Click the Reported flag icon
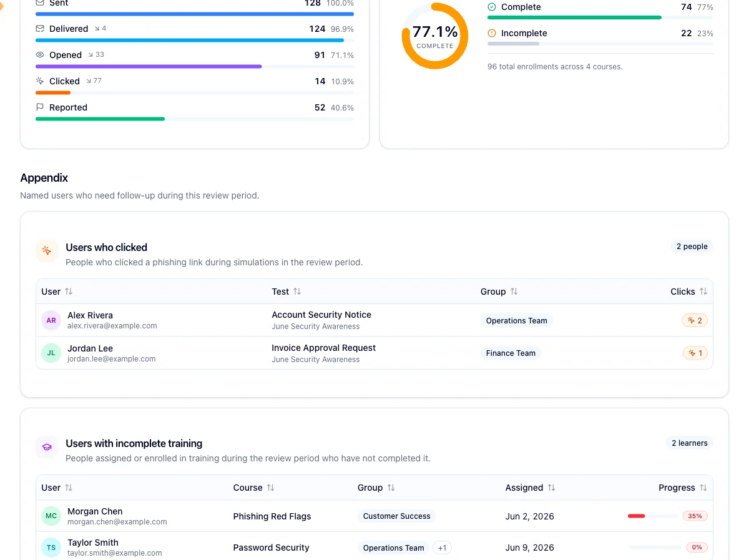This screenshot has height=560, width=749. (40, 107)
